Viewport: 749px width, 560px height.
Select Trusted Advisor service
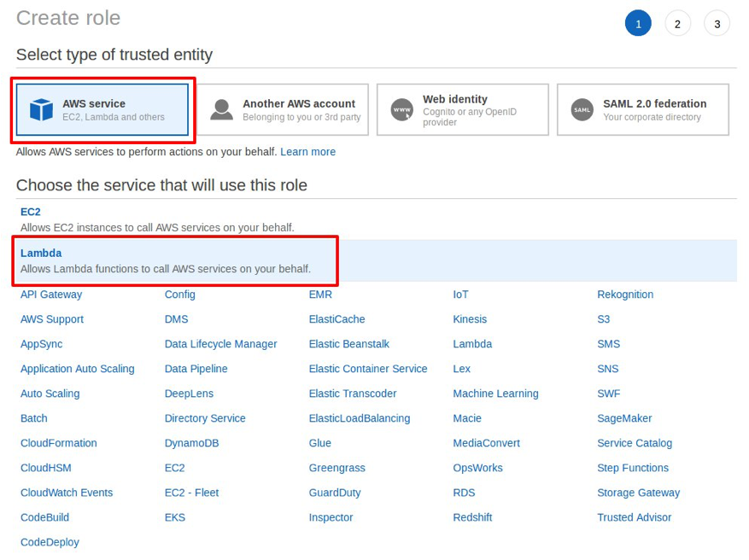point(634,517)
